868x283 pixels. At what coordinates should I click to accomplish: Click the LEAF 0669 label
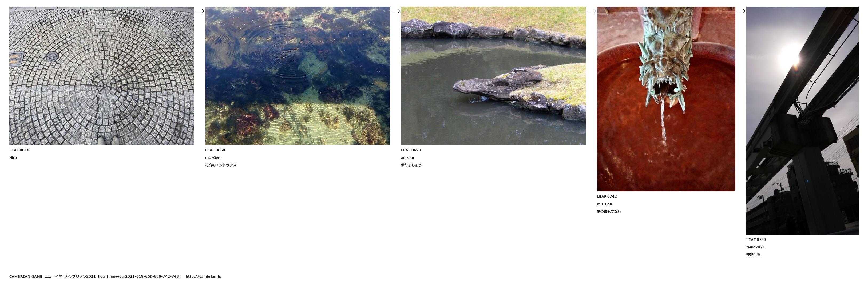[x=215, y=150]
